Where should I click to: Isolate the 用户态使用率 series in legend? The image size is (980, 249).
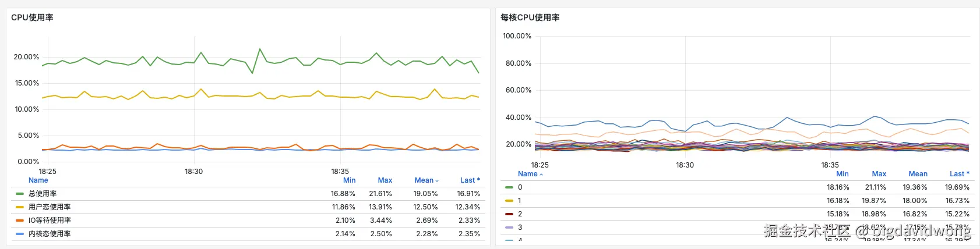pyautogui.click(x=50, y=207)
